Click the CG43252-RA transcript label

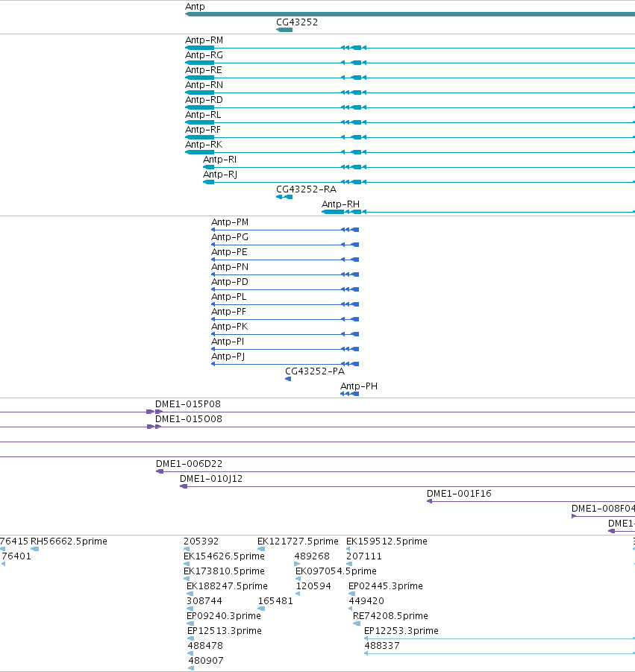[306, 189]
